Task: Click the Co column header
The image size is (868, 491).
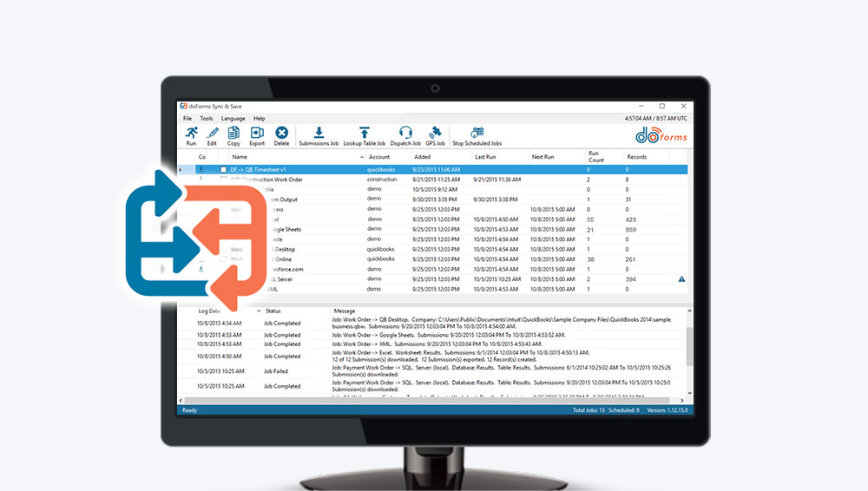Action: (202, 157)
